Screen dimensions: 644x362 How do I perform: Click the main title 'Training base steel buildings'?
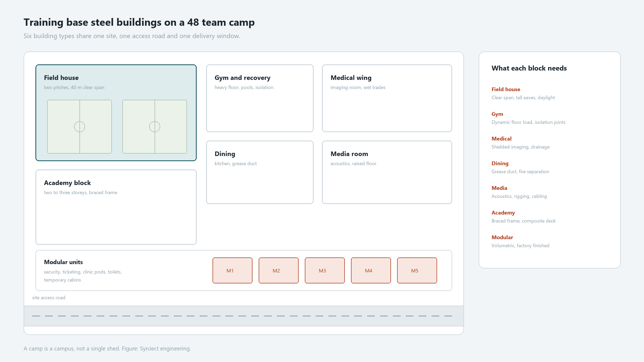coord(139,23)
